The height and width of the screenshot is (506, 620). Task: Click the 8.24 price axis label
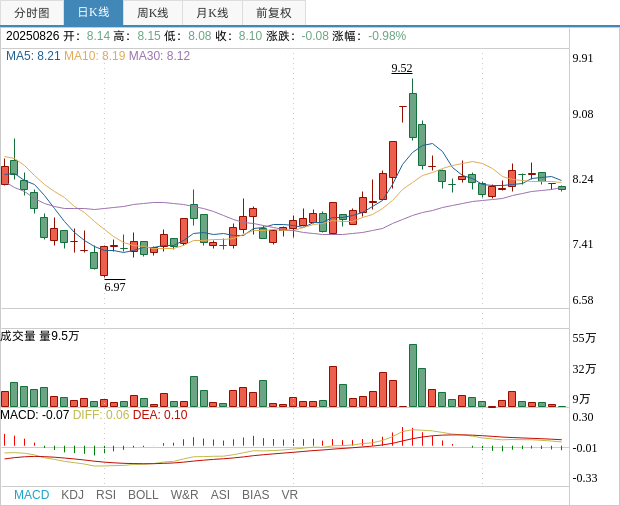(x=583, y=179)
